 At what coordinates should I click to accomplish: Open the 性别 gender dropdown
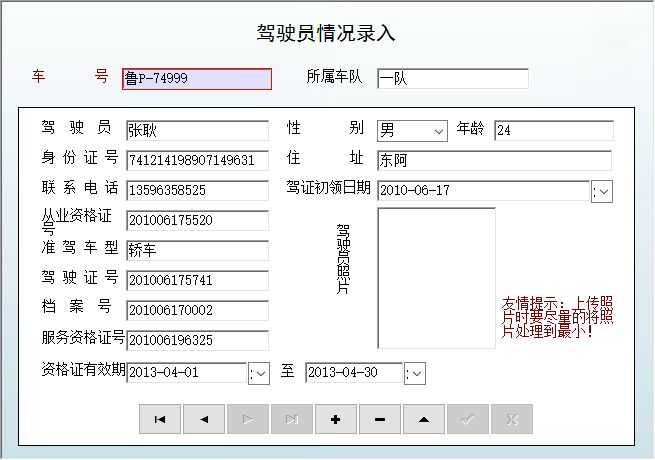coord(437,131)
